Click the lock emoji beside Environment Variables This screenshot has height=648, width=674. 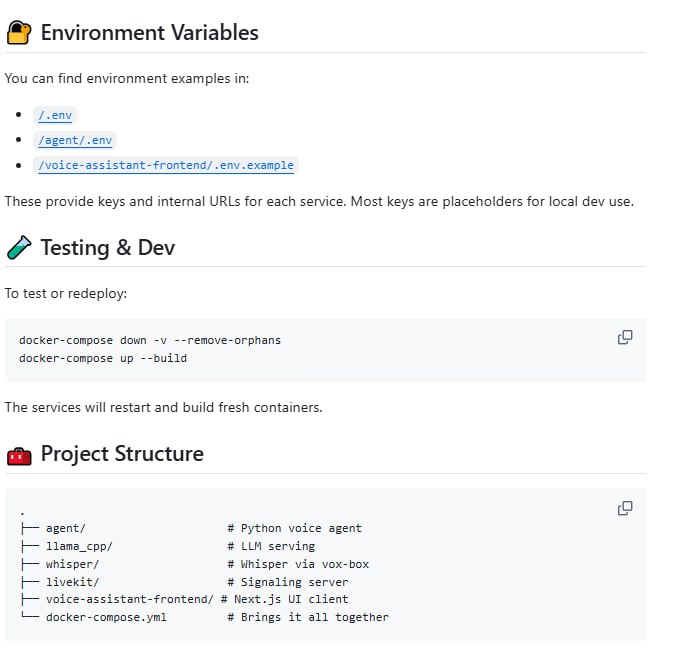18,33
